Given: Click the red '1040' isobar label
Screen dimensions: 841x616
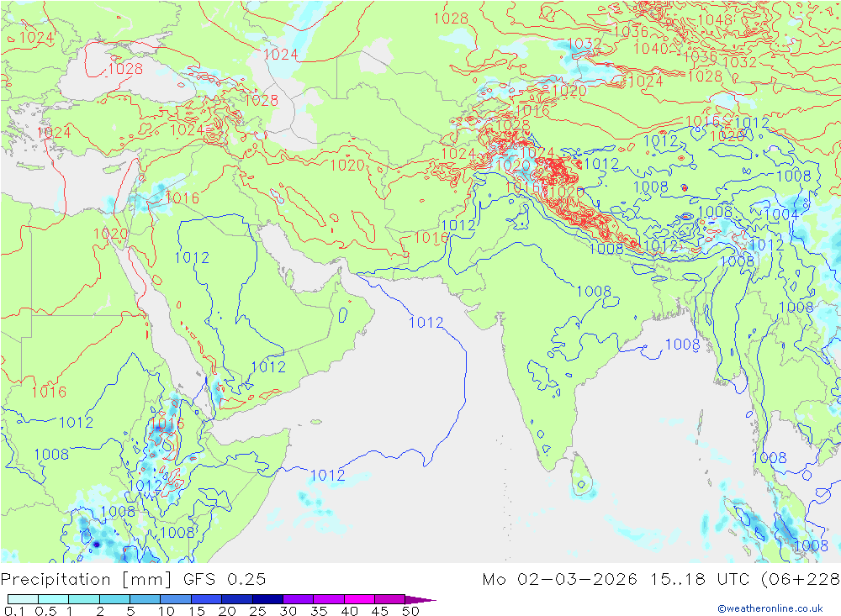Looking at the screenshot, I should pyautogui.click(x=650, y=48).
